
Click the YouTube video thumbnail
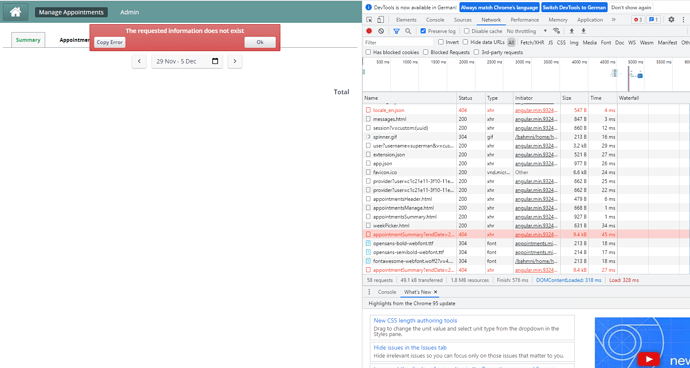tap(642, 342)
